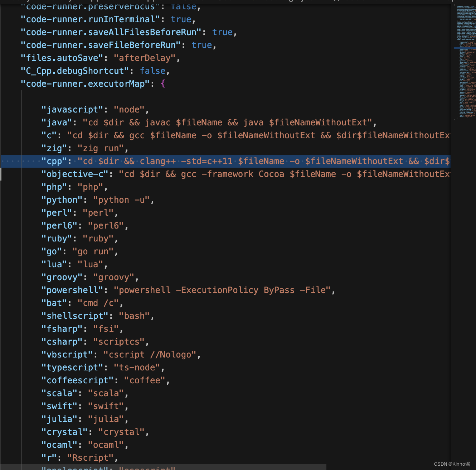Image resolution: width=476 pixels, height=470 pixels.
Task: Click the "swift" key
Action: coord(59,406)
